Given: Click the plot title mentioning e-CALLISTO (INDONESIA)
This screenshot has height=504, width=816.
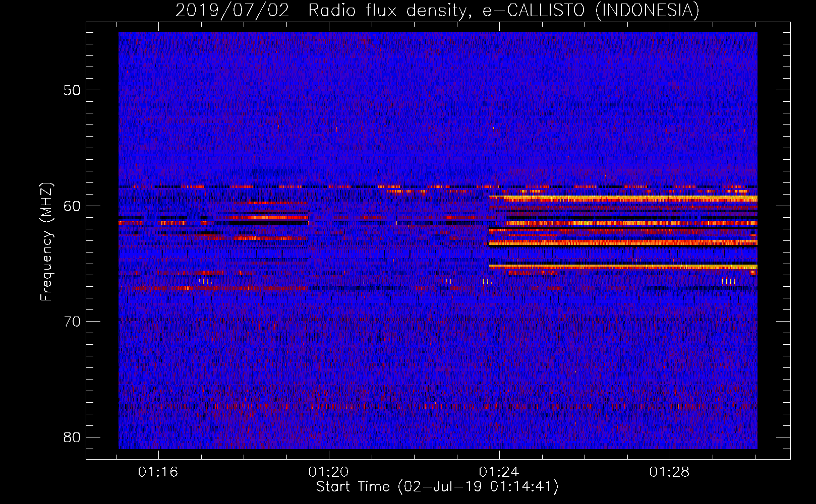Looking at the screenshot, I should coord(437,11).
